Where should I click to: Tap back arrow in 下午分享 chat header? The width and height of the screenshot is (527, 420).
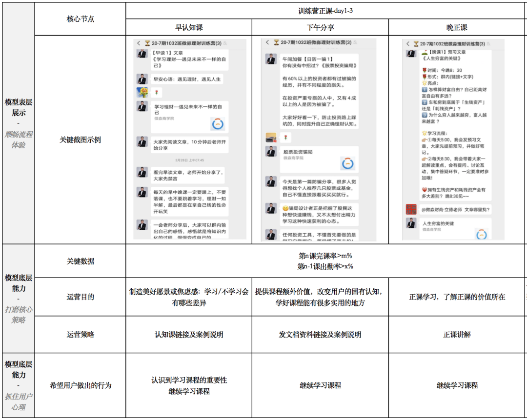[x=267, y=42]
